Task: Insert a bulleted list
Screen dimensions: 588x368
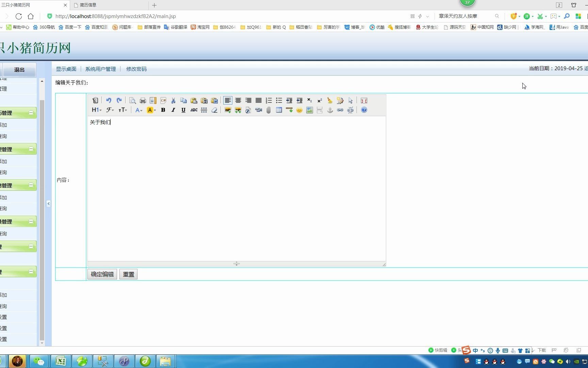Action: click(279, 101)
